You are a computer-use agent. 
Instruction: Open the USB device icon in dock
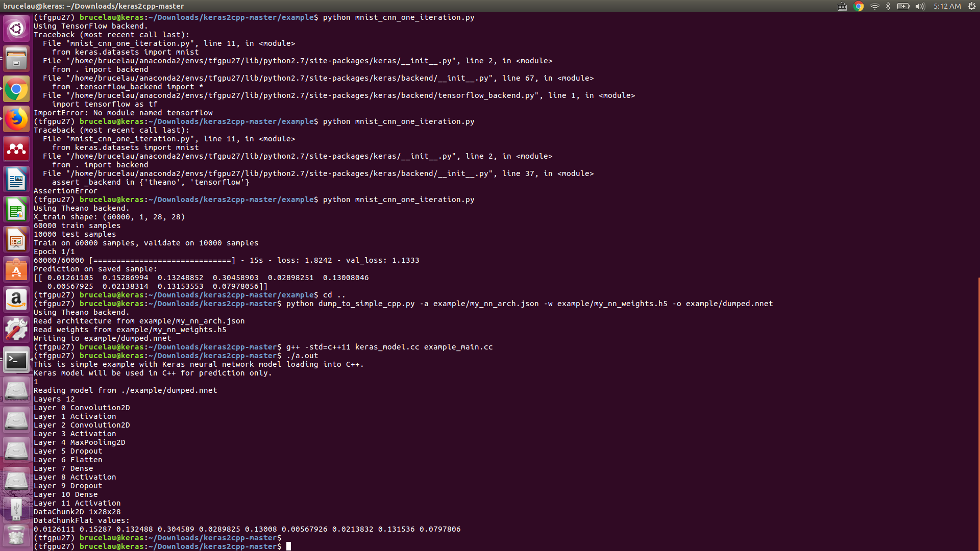[16, 509]
